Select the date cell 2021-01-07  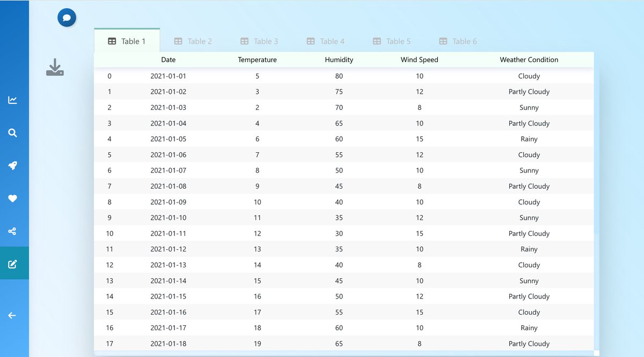(169, 170)
